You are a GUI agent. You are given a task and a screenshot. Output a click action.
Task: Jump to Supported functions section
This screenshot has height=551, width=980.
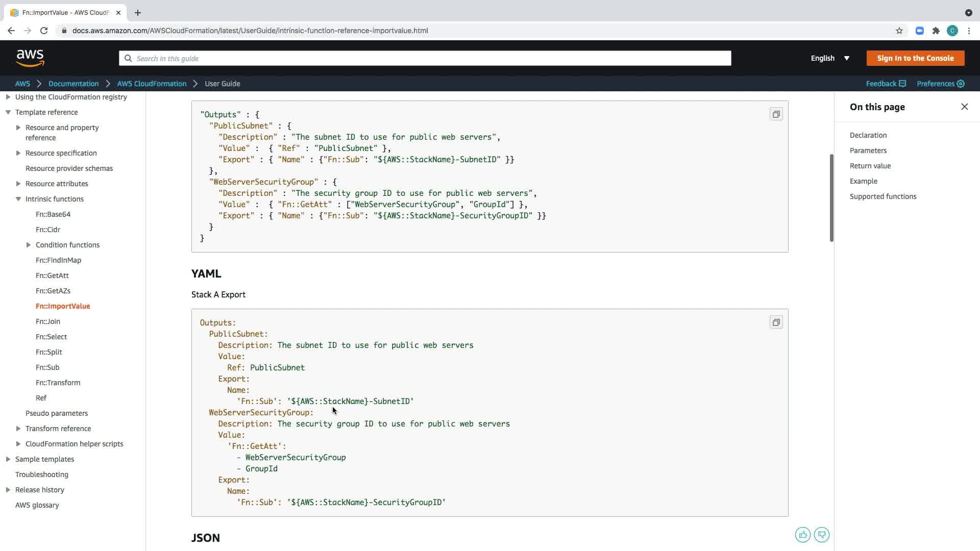click(x=883, y=196)
